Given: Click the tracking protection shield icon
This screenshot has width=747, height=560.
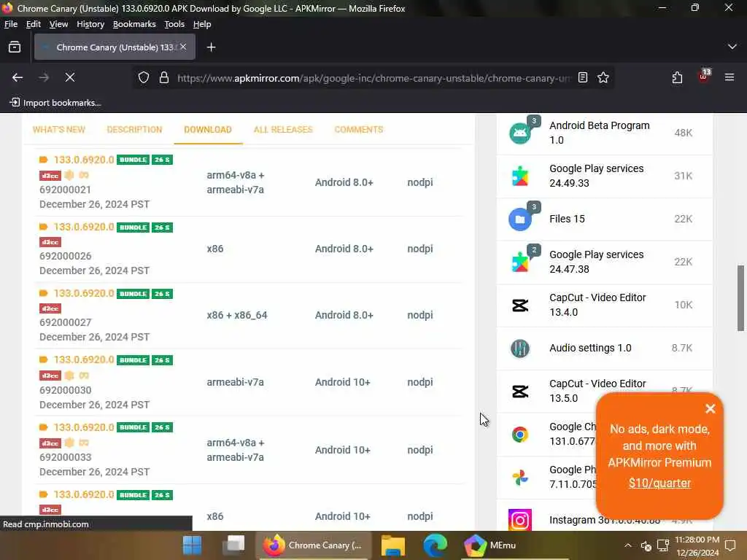Looking at the screenshot, I should point(144,77).
